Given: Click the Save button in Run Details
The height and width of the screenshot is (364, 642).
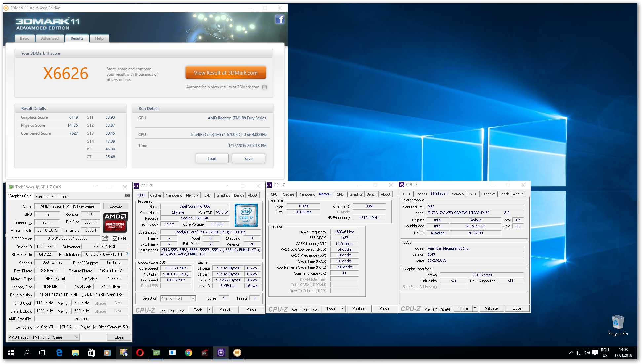Looking at the screenshot, I should (248, 159).
